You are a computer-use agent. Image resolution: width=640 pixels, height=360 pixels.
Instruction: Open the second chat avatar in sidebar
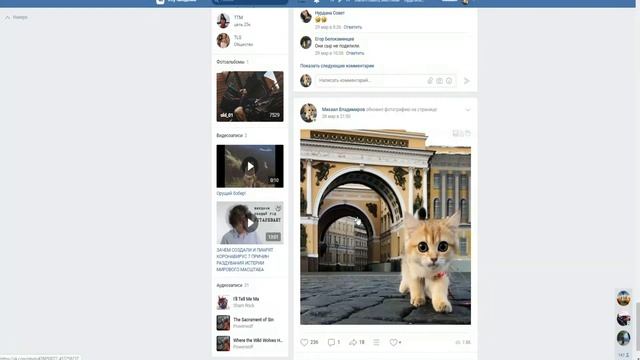(623, 318)
